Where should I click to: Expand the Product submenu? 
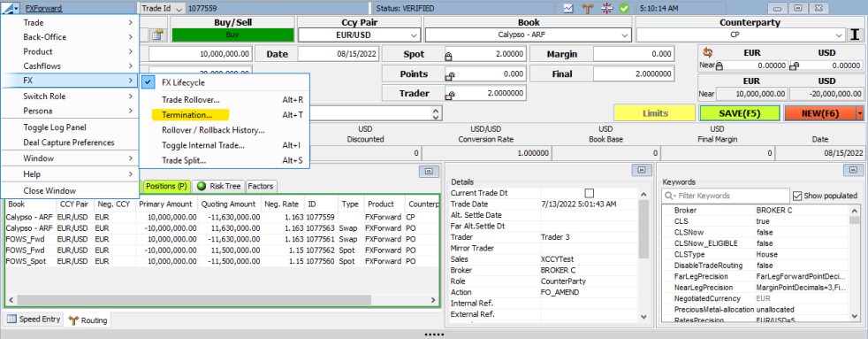pyautogui.click(x=69, y=51)
